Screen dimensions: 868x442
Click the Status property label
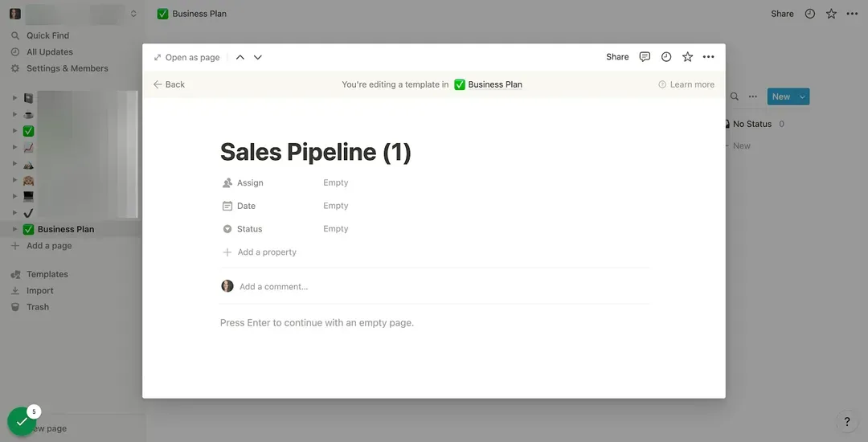pyautogui.click(x=249, y=229)
